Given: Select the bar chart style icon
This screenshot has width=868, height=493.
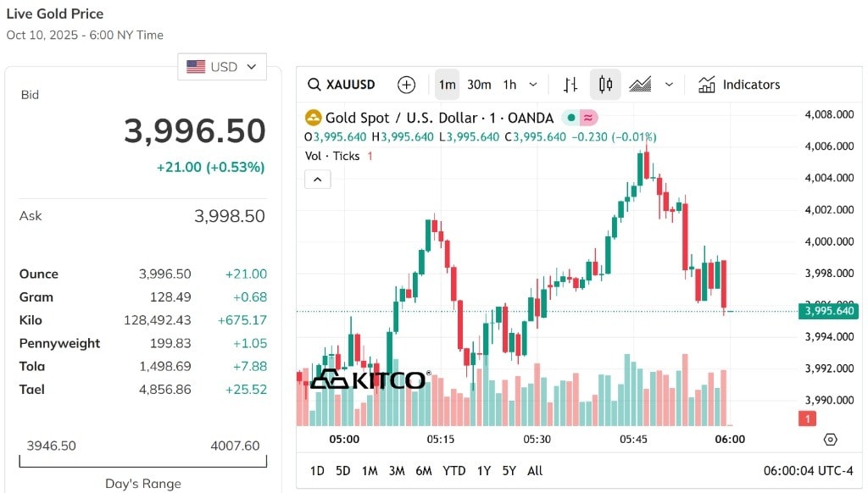Looking at the screenshot, I should tap(570, 85).
